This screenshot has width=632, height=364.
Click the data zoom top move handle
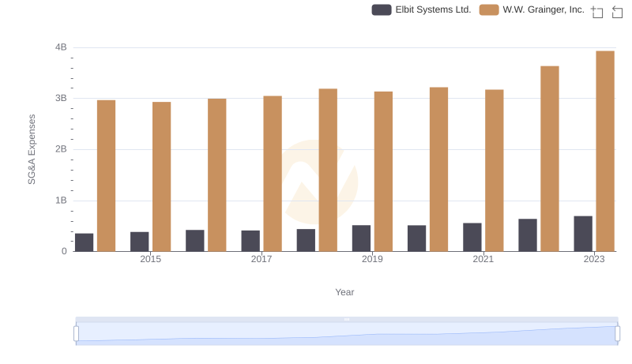(x=347, y=319)
